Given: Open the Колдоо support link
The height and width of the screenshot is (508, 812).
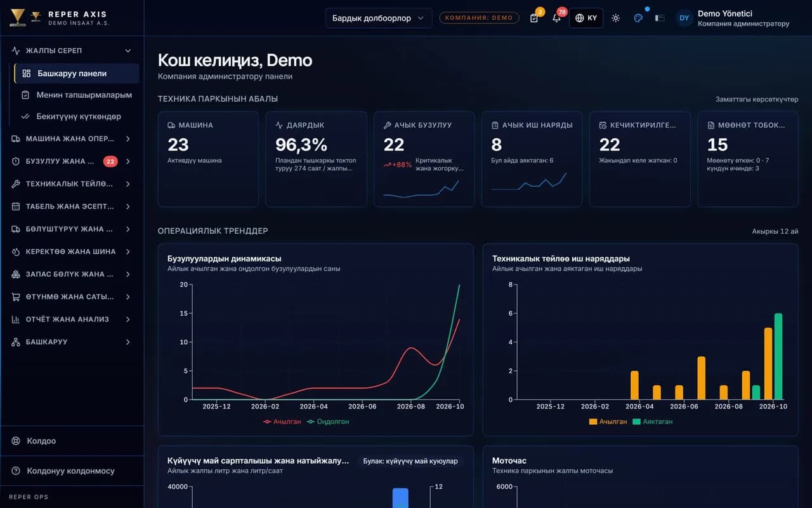Looking at the screenshot, I should tap(72, 441).
